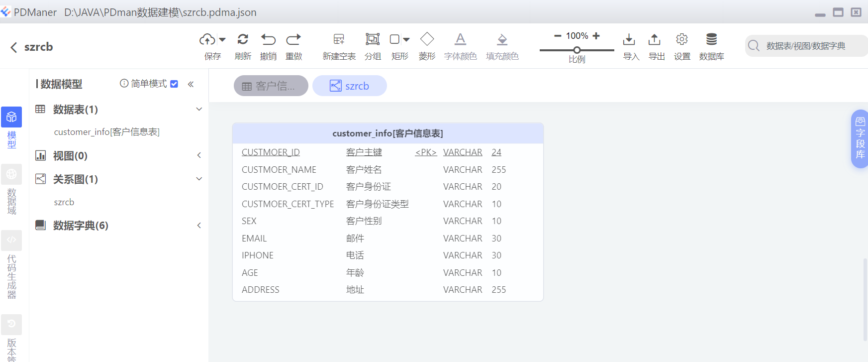Click the 关系图 diagram icon in tree
The image size is (868, 362).
point(40,179)
